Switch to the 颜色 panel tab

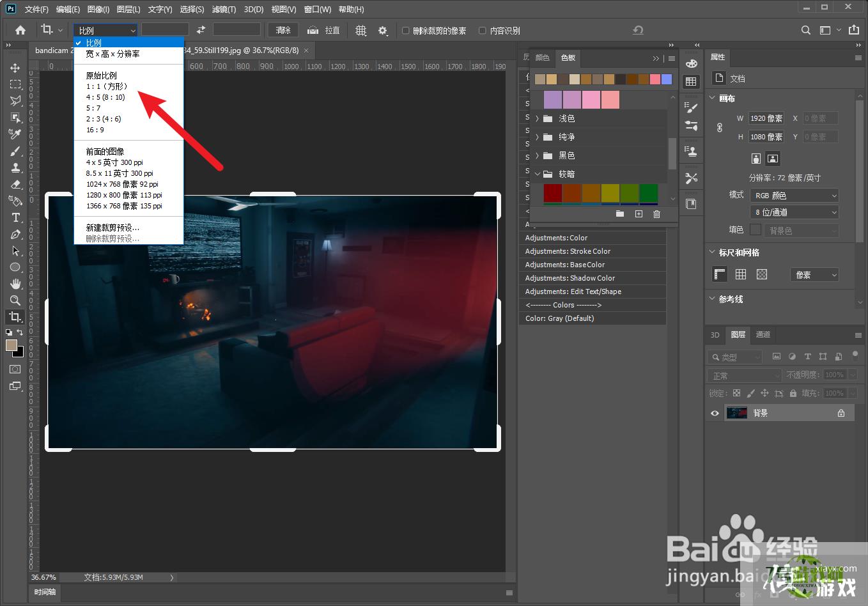pyautogui.click(x=543, y=58)
